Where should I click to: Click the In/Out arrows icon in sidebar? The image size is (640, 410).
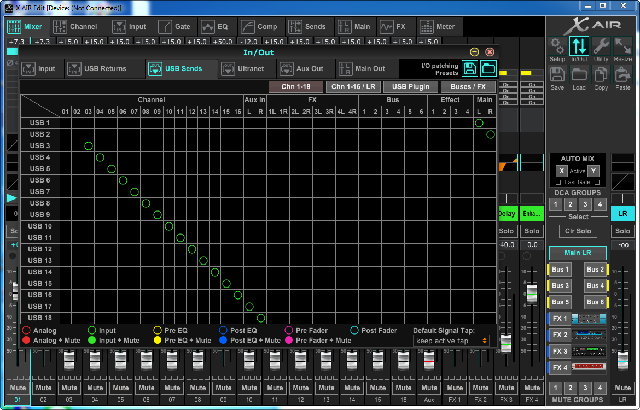579,46
